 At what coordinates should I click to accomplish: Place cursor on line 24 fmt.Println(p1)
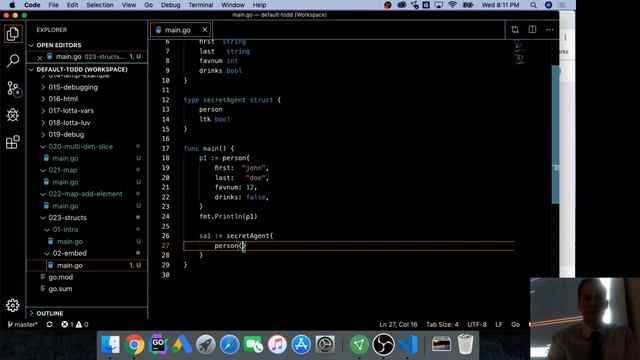point(228,216)
